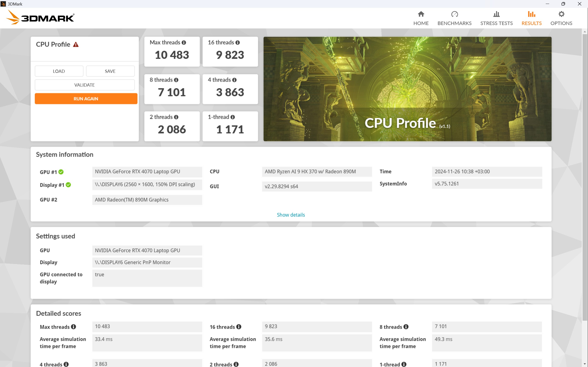Click the 4 threads info icon in score card
The width and height of the screenshot is (588, 367).
tap(235, 80)
